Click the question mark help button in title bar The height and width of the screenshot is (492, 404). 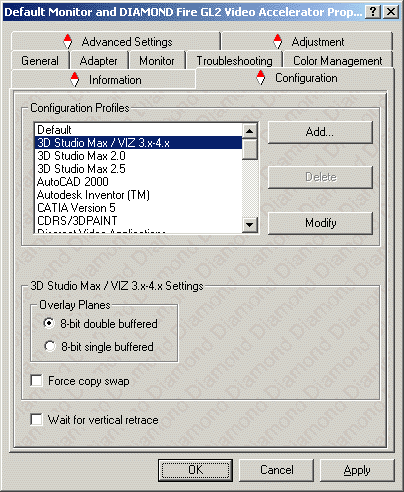373,12
